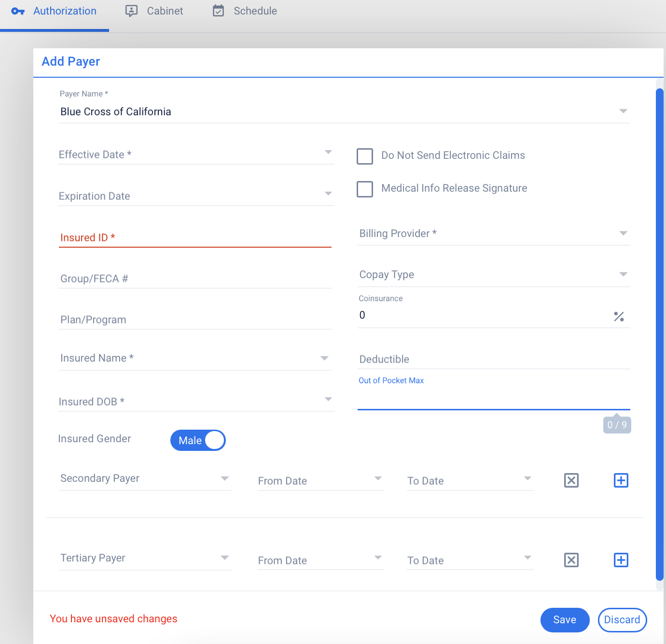Check Medical Info Release Signature box
The width and height of the screenshot is (666, 644).
(365, 189)
